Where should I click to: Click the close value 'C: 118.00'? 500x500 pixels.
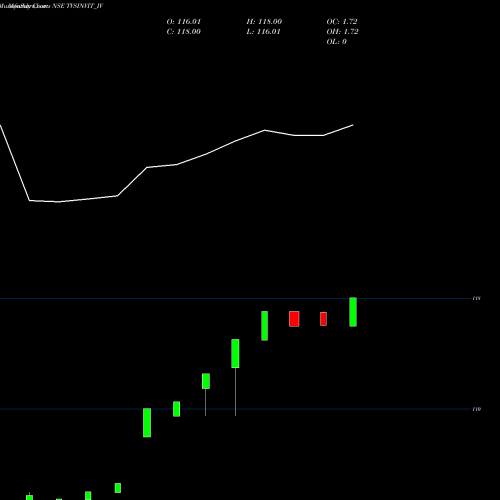[x=184, y=32]
